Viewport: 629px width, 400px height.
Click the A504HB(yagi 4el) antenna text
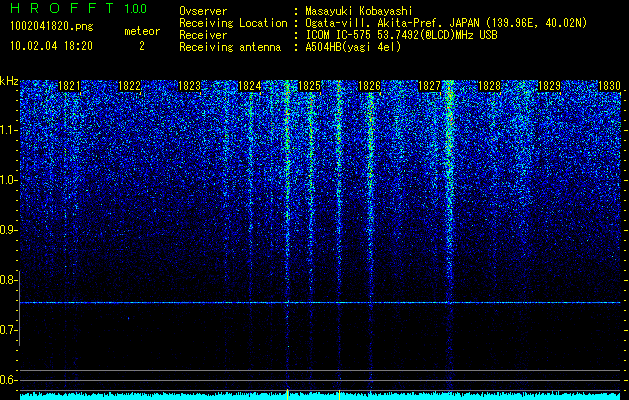(x=353, y=47)
